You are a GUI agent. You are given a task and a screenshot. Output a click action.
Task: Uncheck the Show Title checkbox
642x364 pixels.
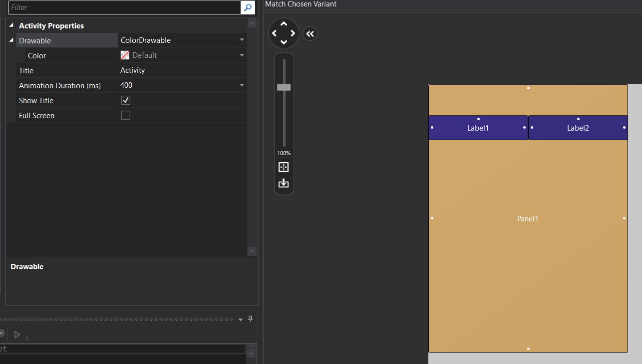coord(126,100)
